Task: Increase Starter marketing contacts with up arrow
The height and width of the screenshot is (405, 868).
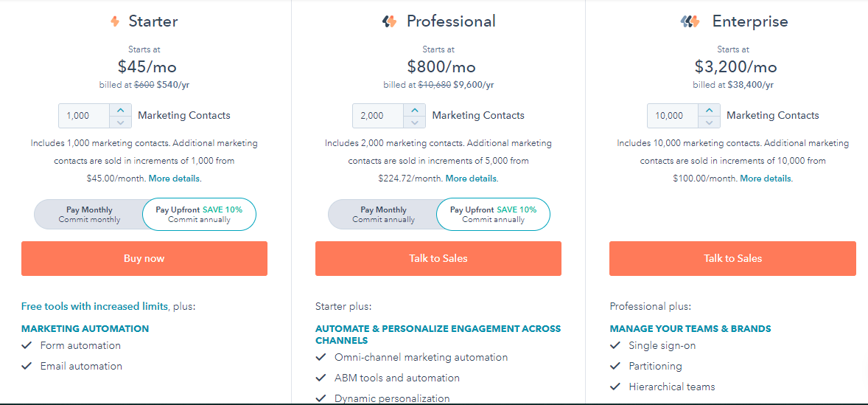Action: (x=121, y=110)
